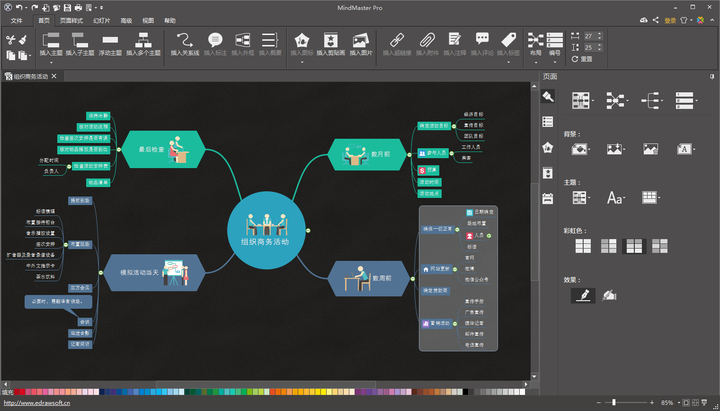Viewport: 720px width, 411px height.
Task: Switch to the 幻灯片 ribbon tab
Action: coord(101,21)
